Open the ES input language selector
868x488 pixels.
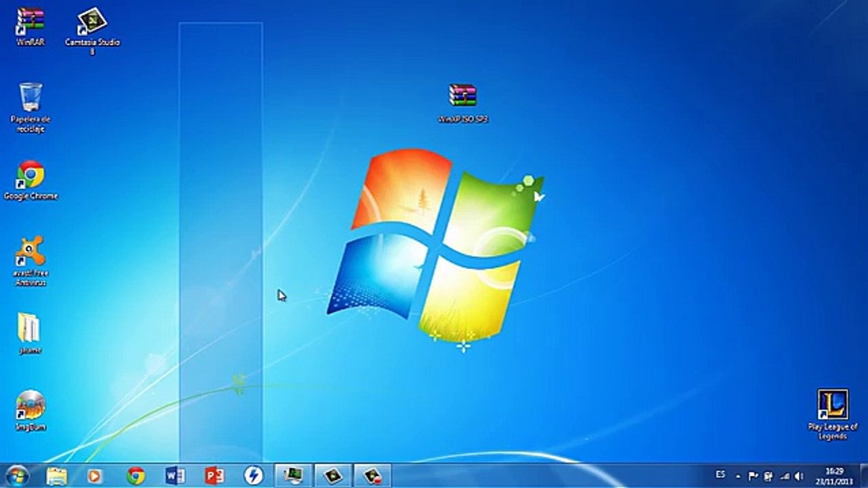pyautogui.click(x=720, y=475)
